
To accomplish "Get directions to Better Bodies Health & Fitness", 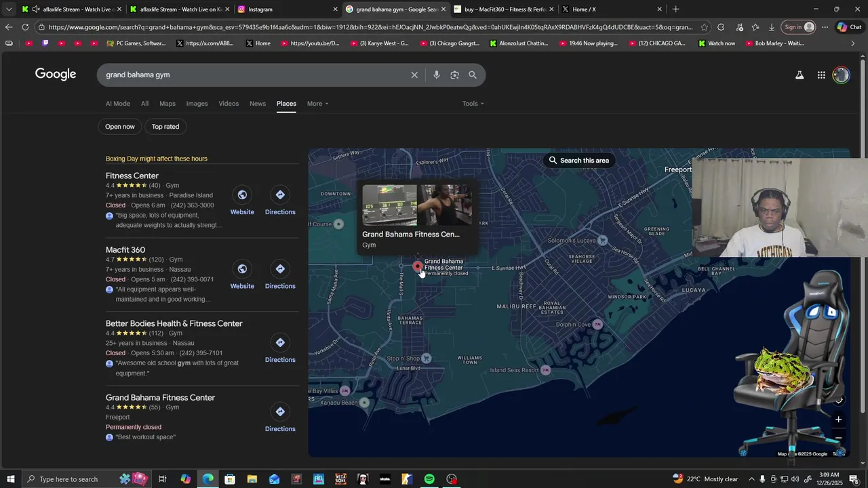I will 280,343.
